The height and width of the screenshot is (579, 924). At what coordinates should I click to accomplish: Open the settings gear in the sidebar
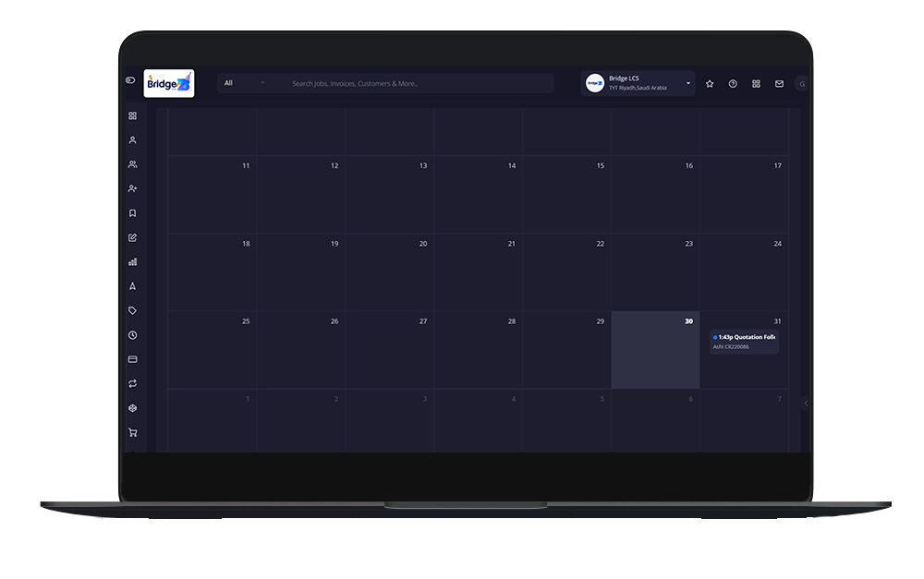[132, 407]
